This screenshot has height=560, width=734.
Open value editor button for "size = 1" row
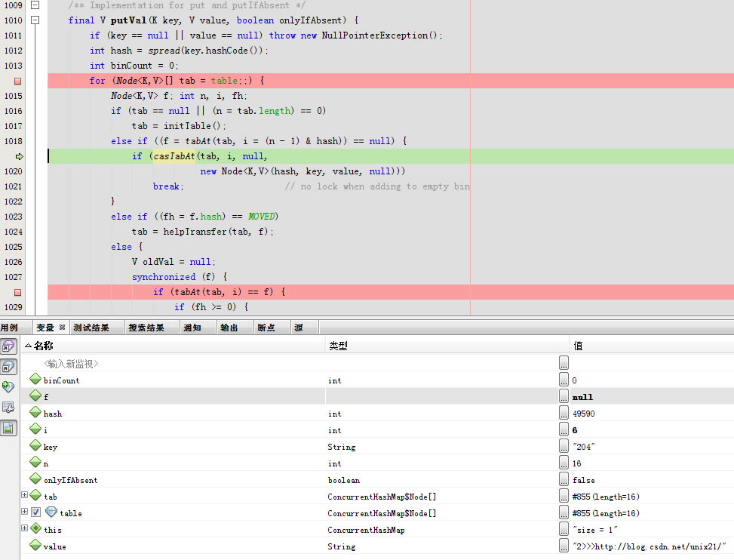[564, 528]
